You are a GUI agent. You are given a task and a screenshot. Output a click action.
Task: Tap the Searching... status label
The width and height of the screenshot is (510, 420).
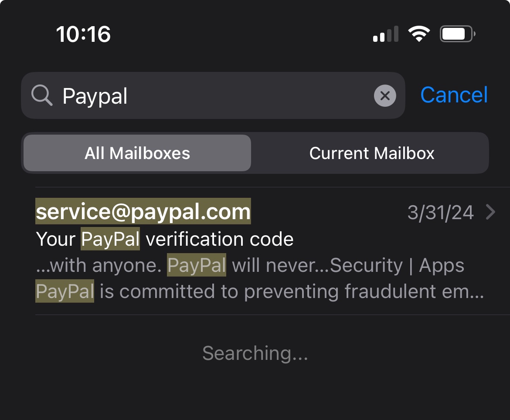(x=255, y=353)
